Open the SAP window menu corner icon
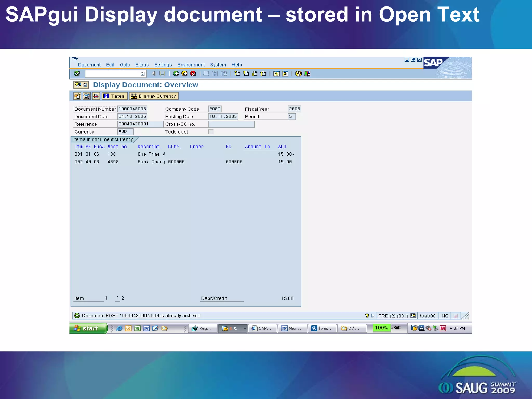 point(75,59)
